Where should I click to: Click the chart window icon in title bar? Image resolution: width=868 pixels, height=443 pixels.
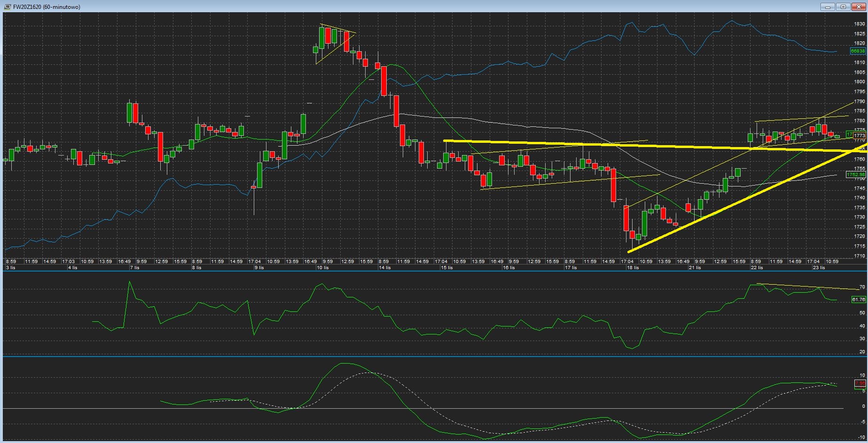(x=8, y=7)
